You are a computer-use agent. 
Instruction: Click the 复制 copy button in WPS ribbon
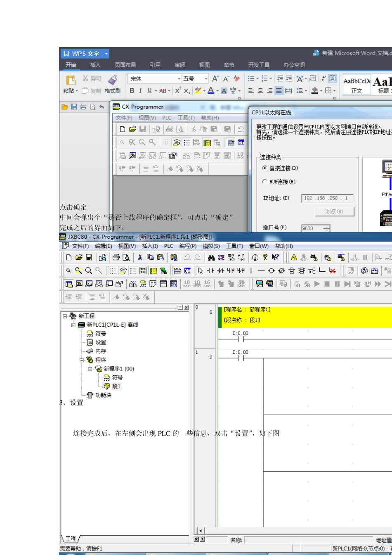92,90
